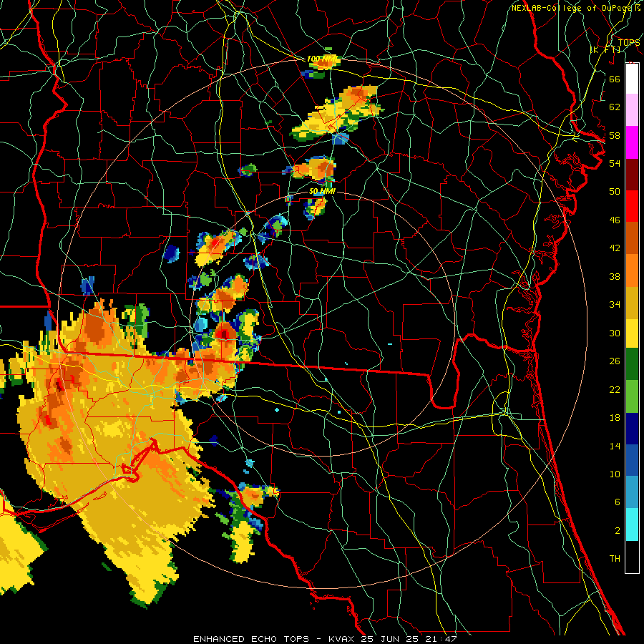Select the dark green legend band
The width and height of the screenshot is (644, 644).
click(632, 364)
